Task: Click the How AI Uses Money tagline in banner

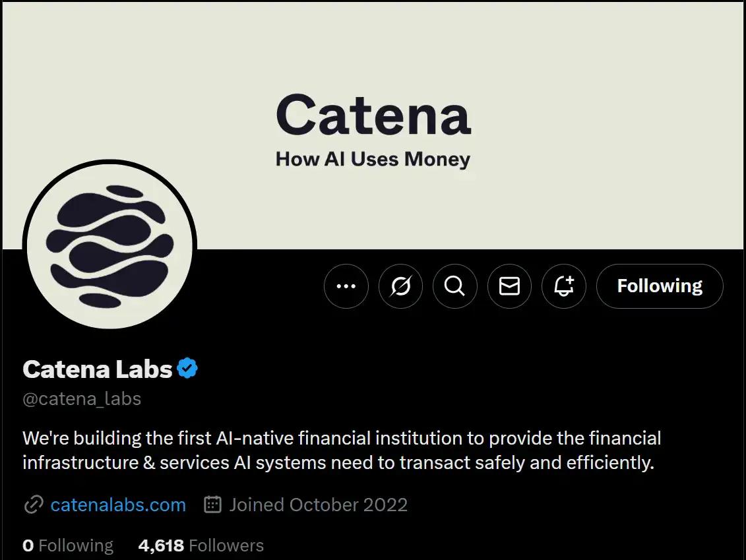Action: 373,159
